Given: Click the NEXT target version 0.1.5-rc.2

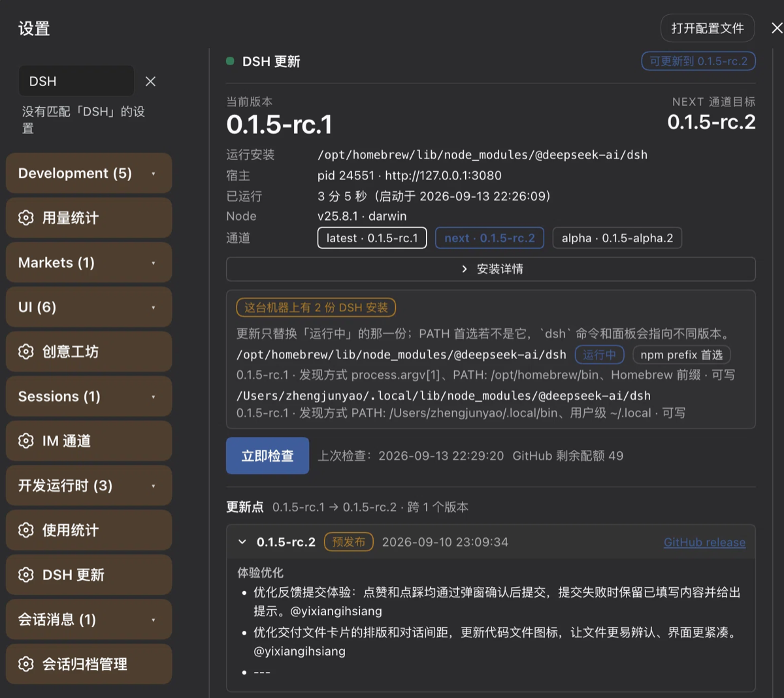Looking at the screenshot, I should click(711, 122).
